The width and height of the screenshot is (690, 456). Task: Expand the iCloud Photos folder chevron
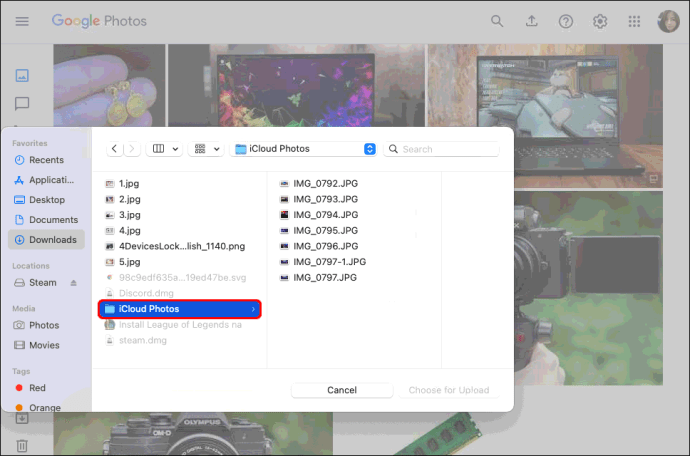tap(253, 309)
